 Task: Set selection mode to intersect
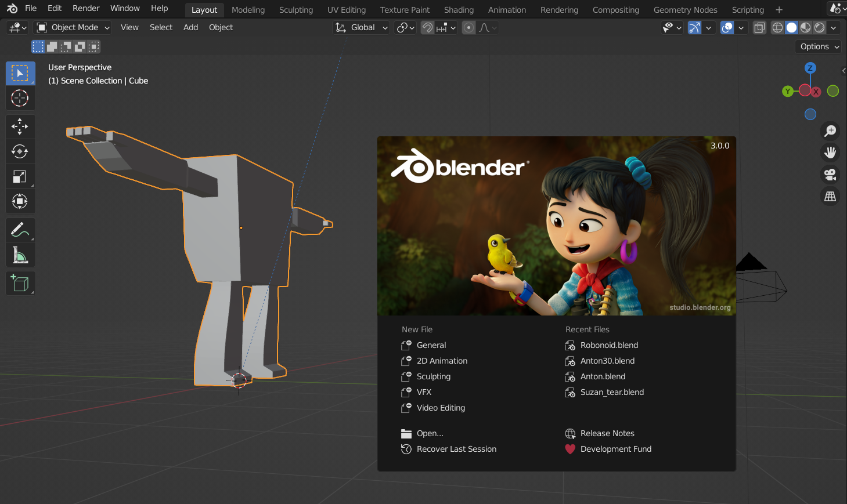coord(94,46)
